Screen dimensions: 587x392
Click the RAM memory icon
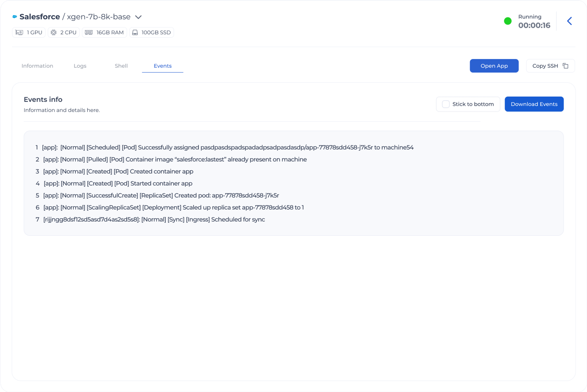tap(89, 33)
